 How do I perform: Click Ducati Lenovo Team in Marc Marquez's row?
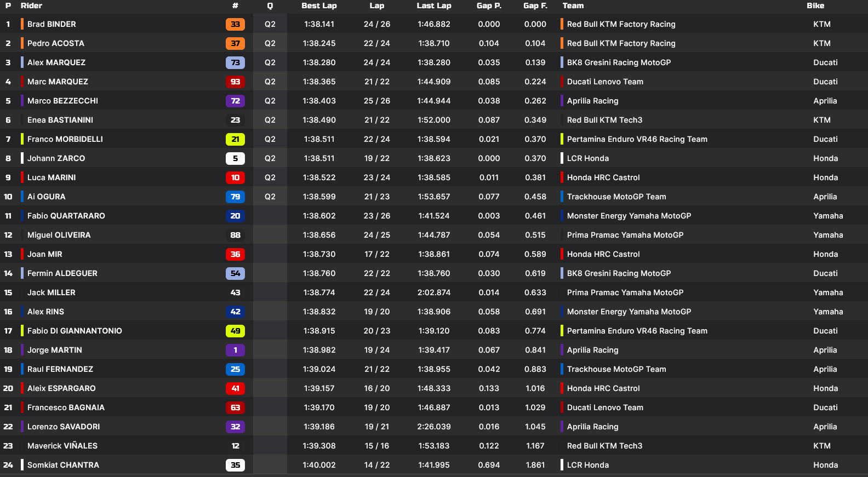(605, 82)
